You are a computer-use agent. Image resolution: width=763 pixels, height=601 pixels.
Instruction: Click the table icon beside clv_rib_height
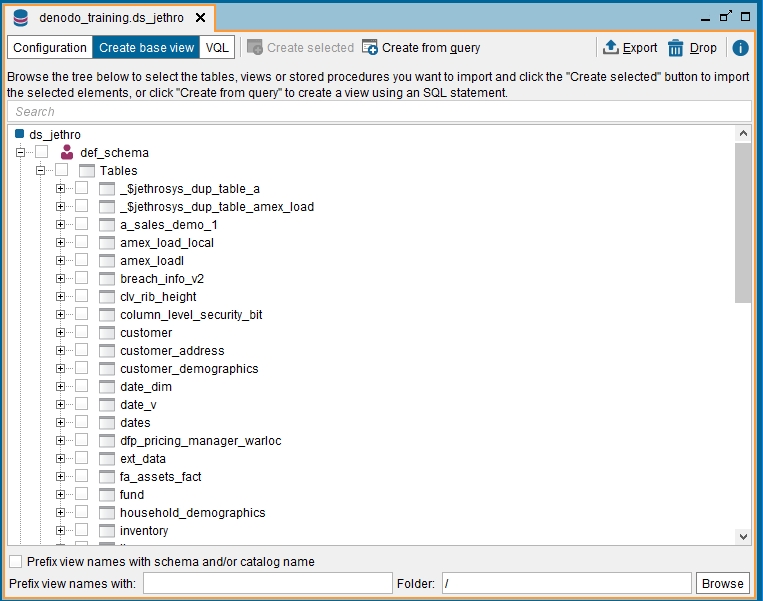[x=107, y=297]
